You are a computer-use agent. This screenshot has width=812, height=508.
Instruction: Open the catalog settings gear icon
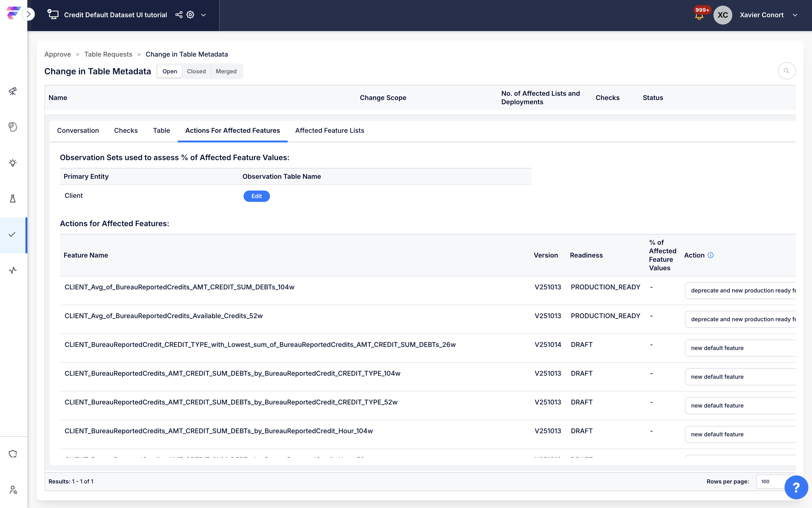191,15
